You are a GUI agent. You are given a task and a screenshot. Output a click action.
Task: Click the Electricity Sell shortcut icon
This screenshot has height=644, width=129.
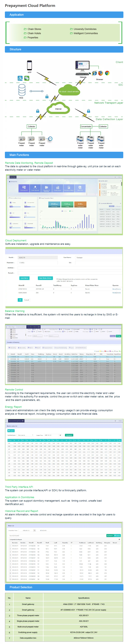[24, 188]
